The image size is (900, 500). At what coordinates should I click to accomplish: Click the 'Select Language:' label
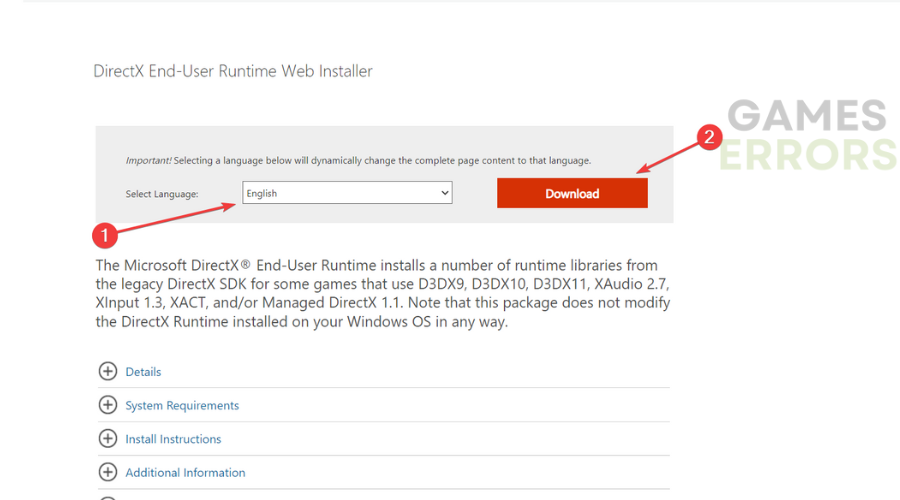162,194
